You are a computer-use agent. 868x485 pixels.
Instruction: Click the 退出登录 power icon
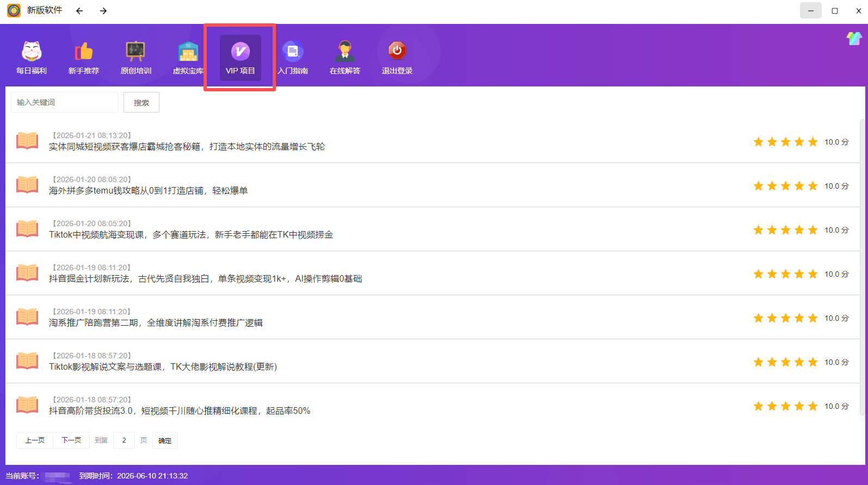397,52
